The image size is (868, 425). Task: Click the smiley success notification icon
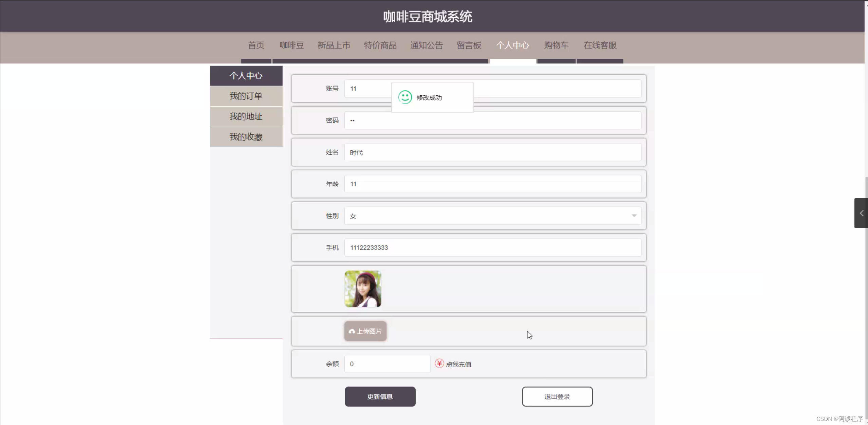[405, 97]
